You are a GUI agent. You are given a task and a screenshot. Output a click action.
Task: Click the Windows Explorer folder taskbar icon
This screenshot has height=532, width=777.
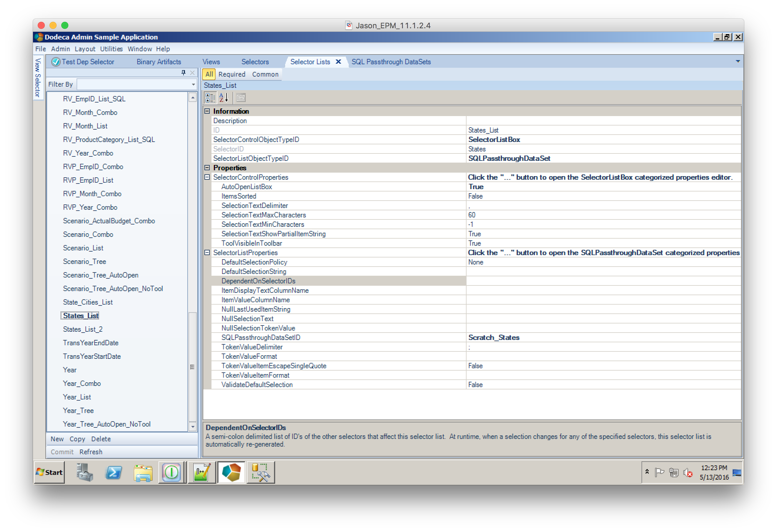(143, 472)
